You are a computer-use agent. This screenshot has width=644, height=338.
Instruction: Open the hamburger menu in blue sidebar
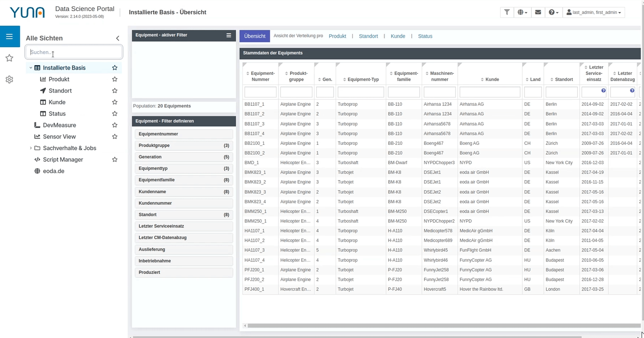point(10,36)
